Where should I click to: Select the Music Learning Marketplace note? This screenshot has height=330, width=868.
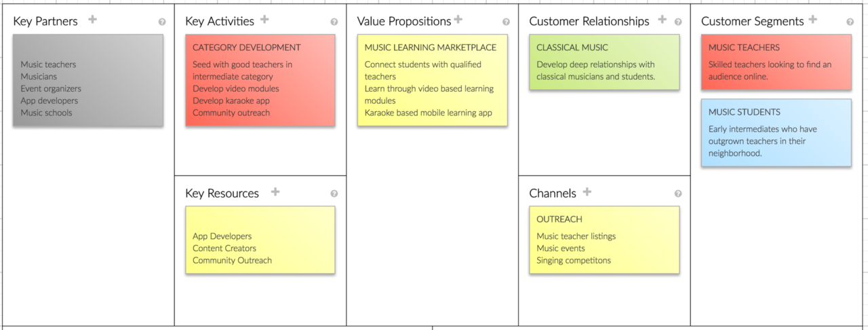(433, 80)
